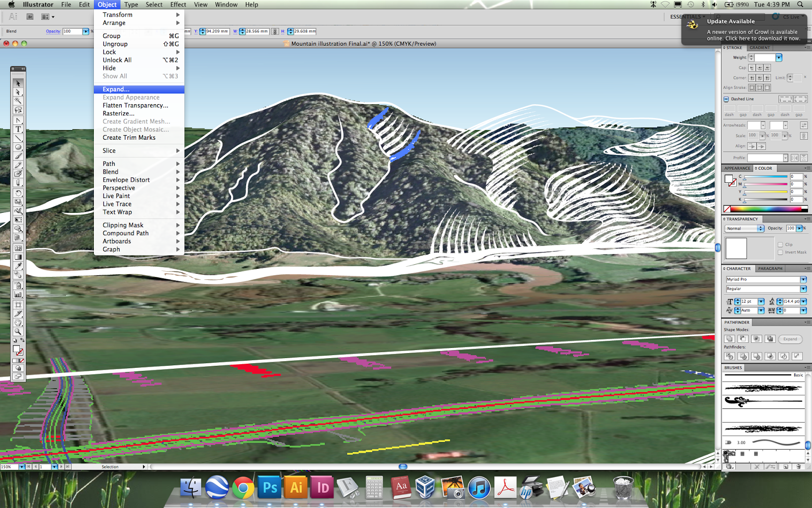Pick the Paintbrush tool

coord(18,156)
